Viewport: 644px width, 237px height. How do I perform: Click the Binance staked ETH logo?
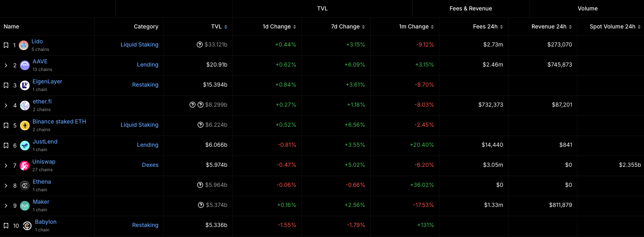25,126
